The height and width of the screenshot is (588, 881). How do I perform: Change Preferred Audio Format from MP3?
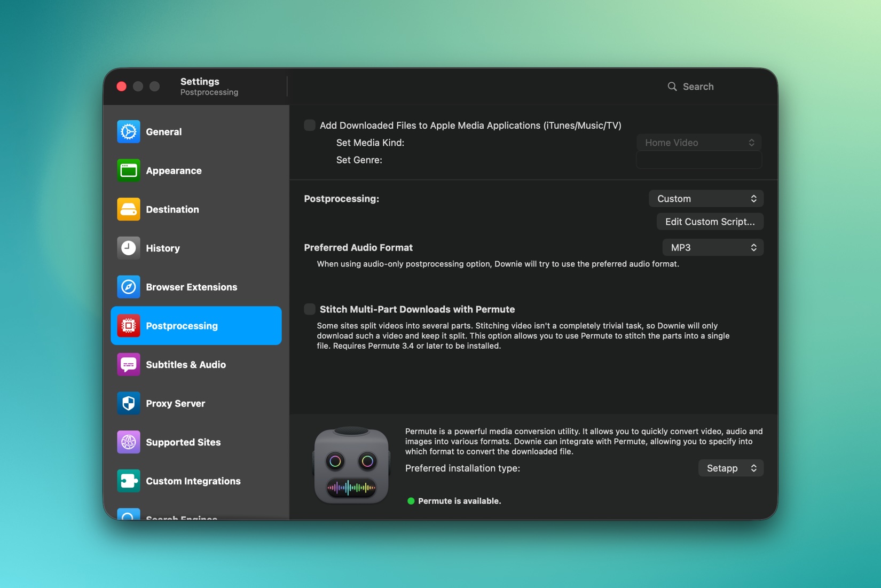pos(713,248)
